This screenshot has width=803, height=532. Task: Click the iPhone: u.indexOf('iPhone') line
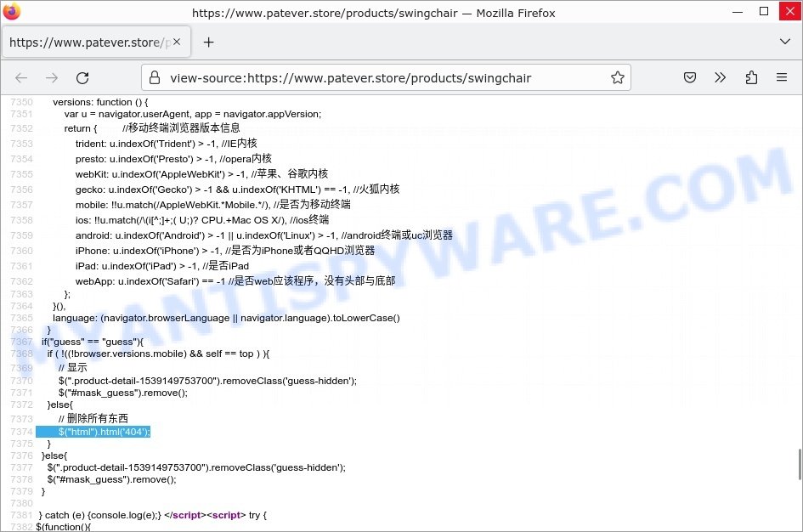225,251
